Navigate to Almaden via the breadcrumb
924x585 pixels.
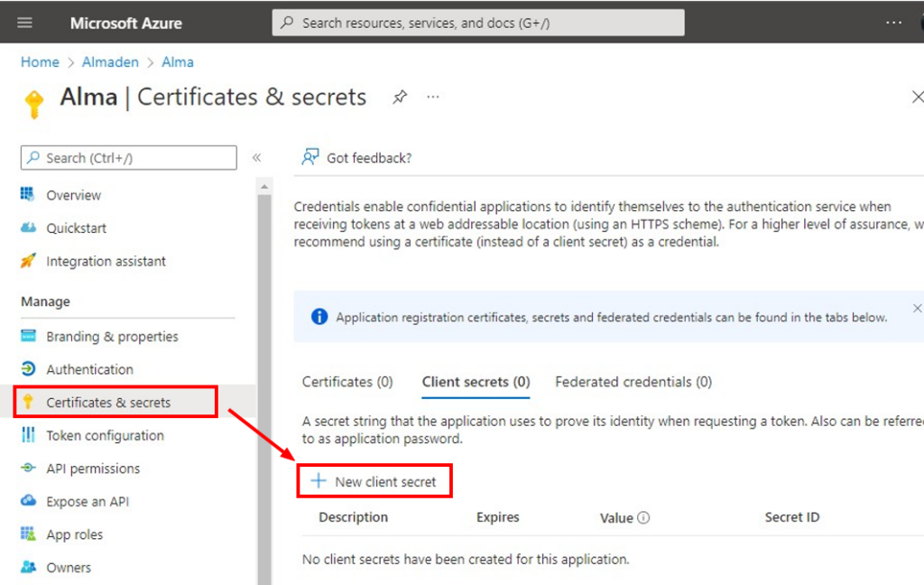[x=110, y=61]
